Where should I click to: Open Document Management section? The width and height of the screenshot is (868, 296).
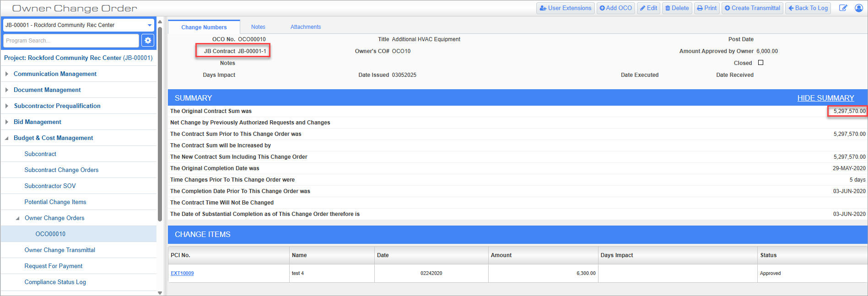click(47, 90)
